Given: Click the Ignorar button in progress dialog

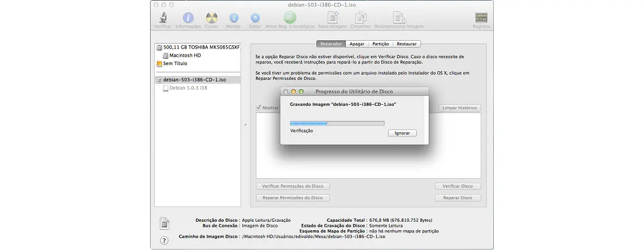Looking at the screenshot, I should click(402, 133).
